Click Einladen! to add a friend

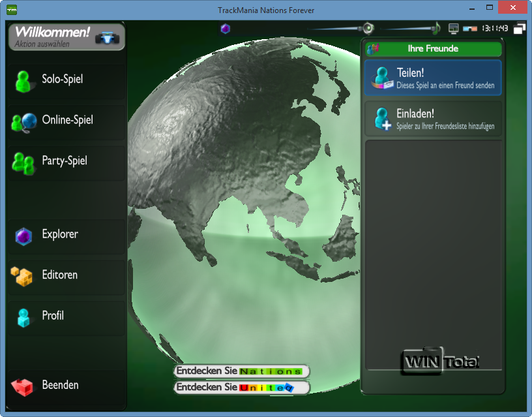(433, 119)
